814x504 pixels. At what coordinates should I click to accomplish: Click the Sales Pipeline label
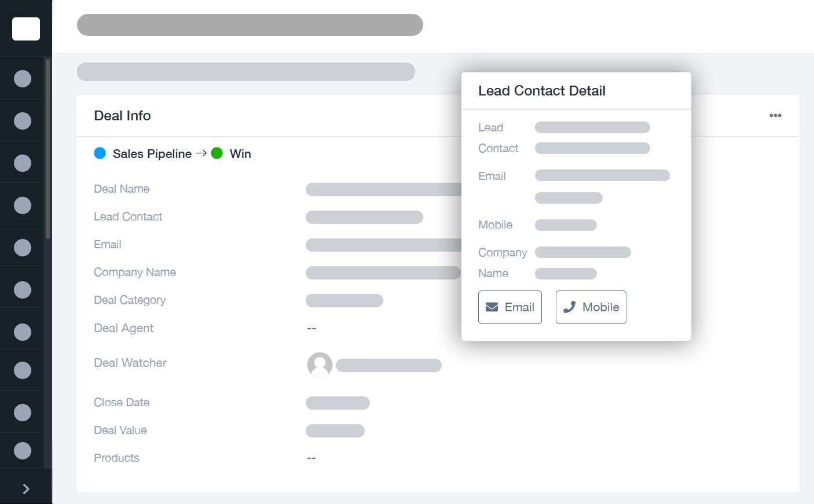pos(152,154)
